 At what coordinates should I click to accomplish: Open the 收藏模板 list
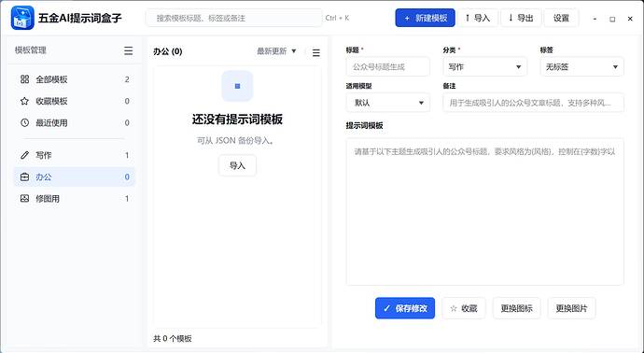tap(75, 101)
